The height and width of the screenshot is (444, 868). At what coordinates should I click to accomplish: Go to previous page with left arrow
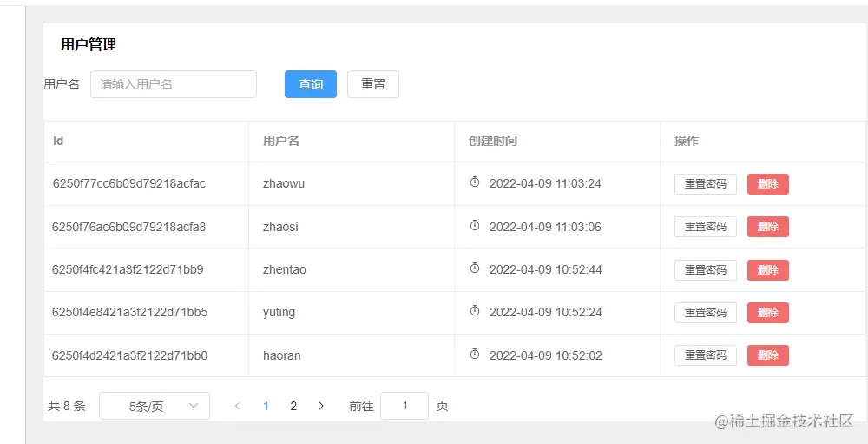point(238,406)
